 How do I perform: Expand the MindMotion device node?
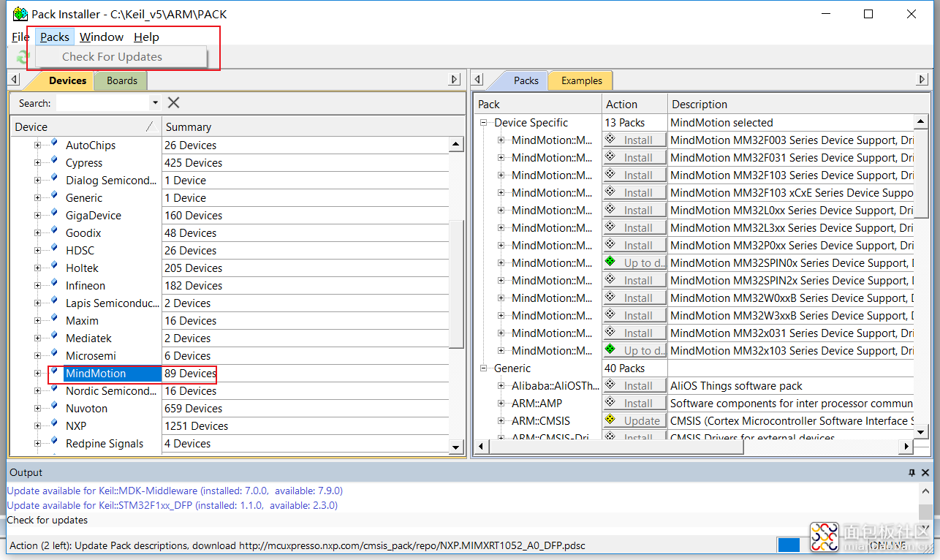click(37, 374)
